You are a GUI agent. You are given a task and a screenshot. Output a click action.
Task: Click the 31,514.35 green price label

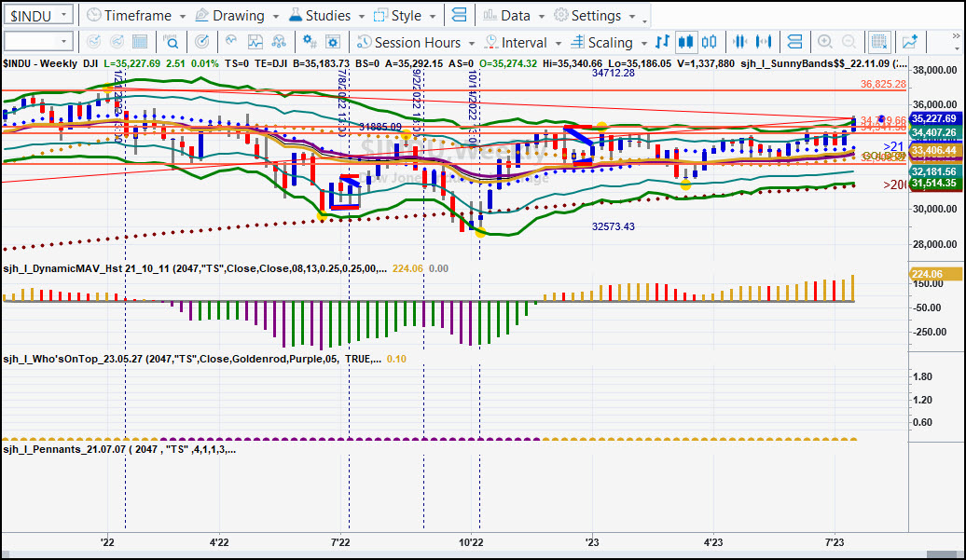[x=934, y=183]
